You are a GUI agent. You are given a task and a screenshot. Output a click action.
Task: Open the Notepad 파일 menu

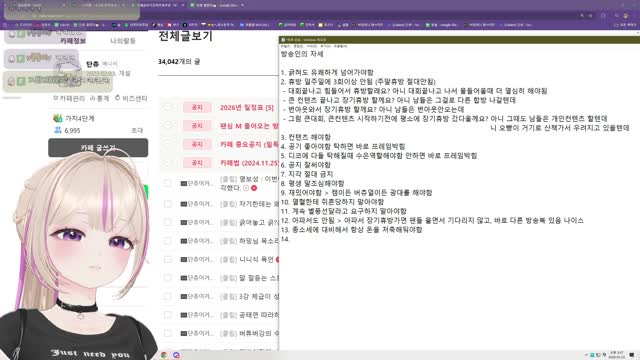pyautogui.click(x=285, y=46)
